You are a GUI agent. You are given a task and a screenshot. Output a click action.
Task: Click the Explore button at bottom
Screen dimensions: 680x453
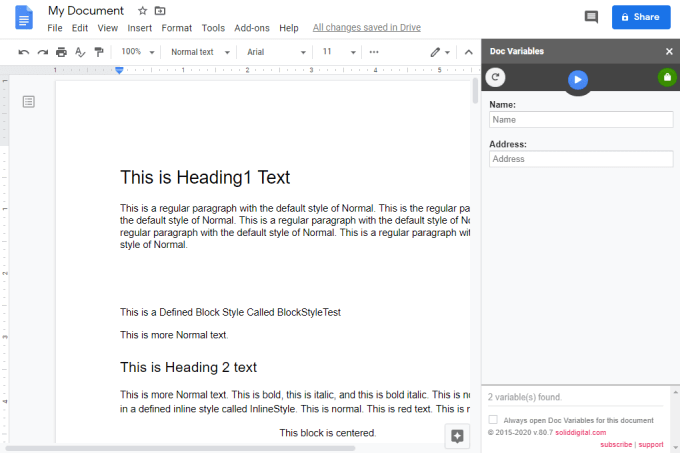[x=457, y=436]
